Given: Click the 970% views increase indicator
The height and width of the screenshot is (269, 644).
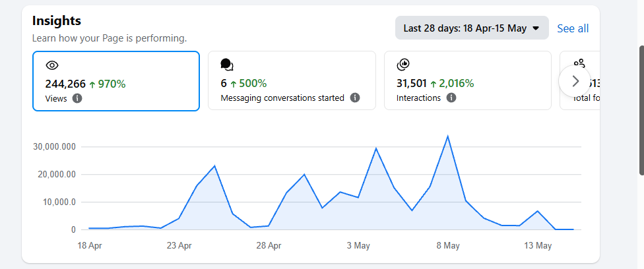Looking at the screenshot, I should coord(107,84).
